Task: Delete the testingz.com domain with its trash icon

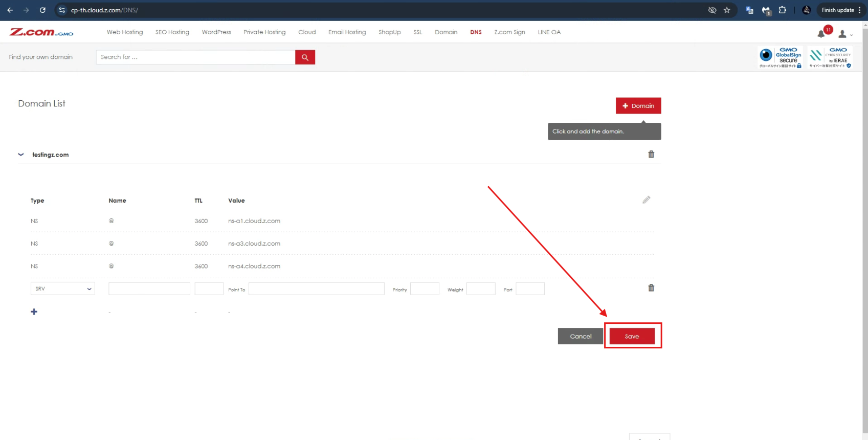Action: (x=651, y=154)
